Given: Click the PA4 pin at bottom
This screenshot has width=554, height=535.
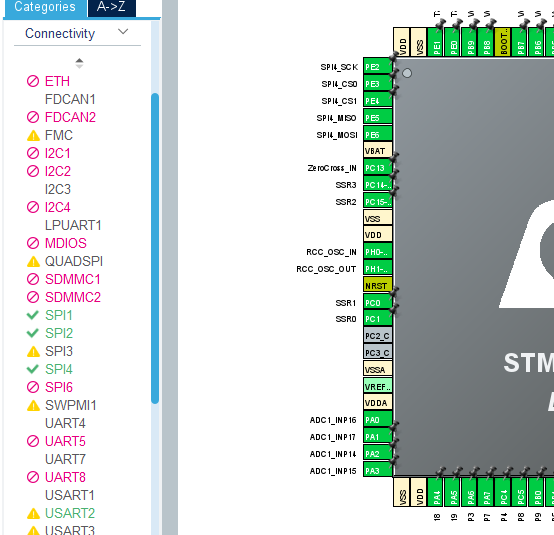Looking at the screenshot, I should pyautogui.click(x=436, y=492).
